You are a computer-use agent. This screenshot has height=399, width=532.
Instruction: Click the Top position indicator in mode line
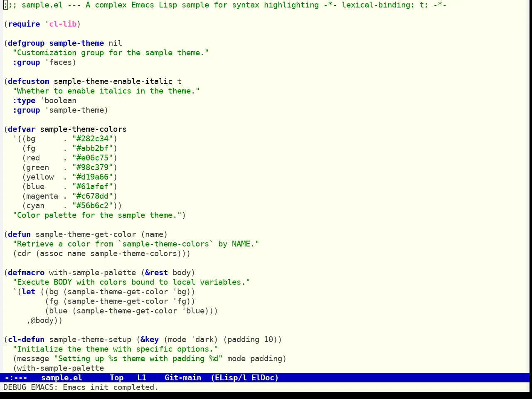[117, 378]
